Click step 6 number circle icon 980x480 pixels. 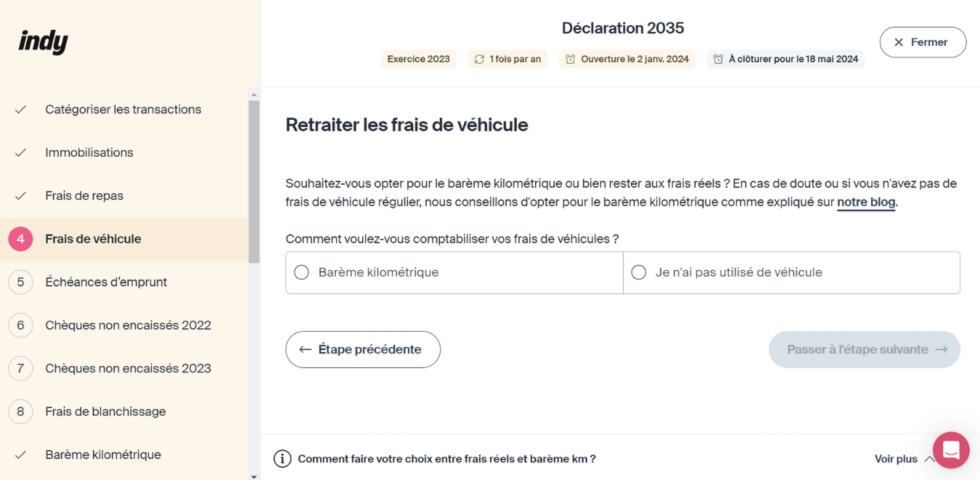[x=20, y=325]
